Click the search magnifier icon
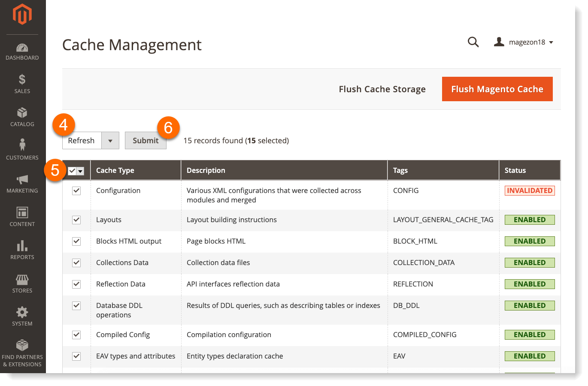Image resolution: width=588 pixels, height=386 pixels. tap(473, 42)
